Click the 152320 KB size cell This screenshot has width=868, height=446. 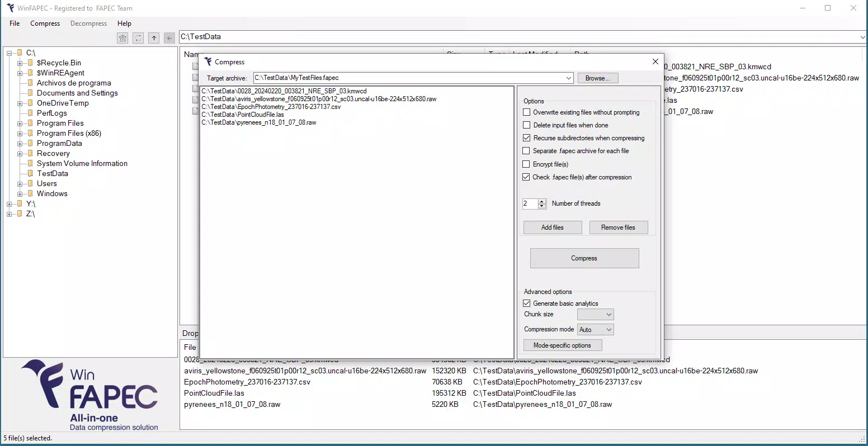tap(449, 371)
